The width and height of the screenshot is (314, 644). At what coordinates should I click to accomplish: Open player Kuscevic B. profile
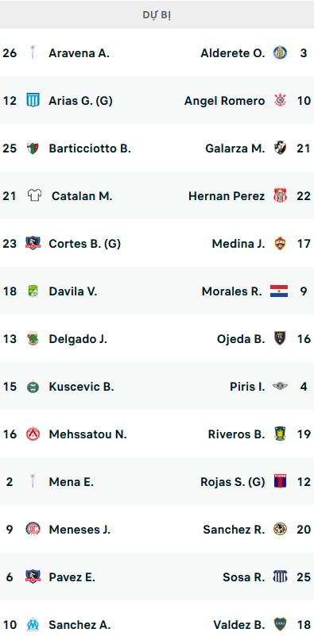tap(81, 387)
